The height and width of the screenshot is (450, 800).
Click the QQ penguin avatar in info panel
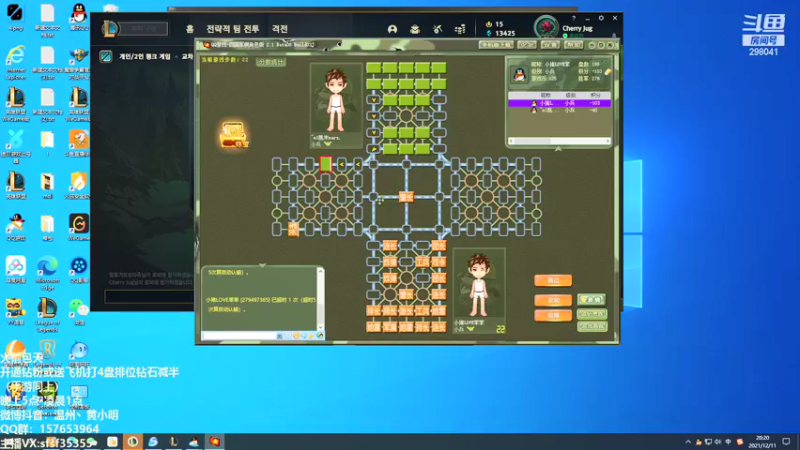(519, 74)
